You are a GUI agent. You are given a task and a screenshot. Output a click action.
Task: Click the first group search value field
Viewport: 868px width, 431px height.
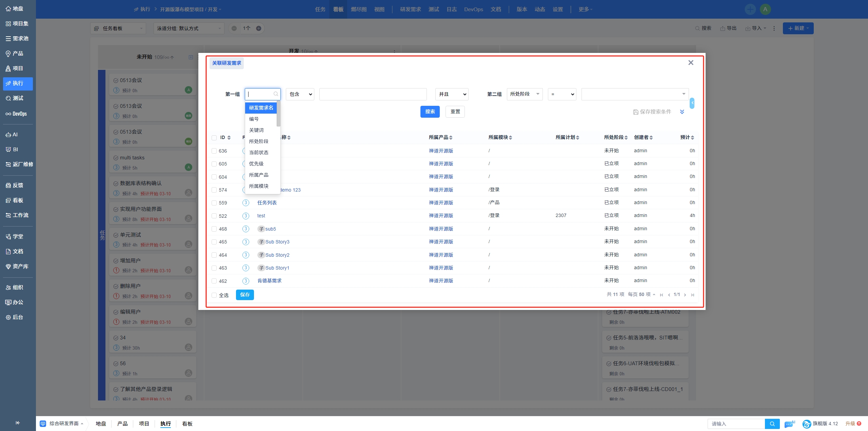[373, 94]
